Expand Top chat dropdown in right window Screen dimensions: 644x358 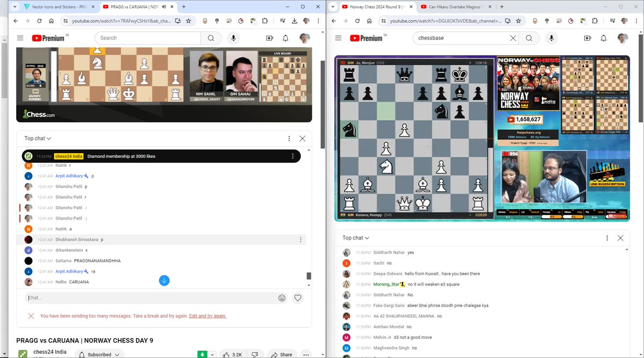[x=356, y=238]
